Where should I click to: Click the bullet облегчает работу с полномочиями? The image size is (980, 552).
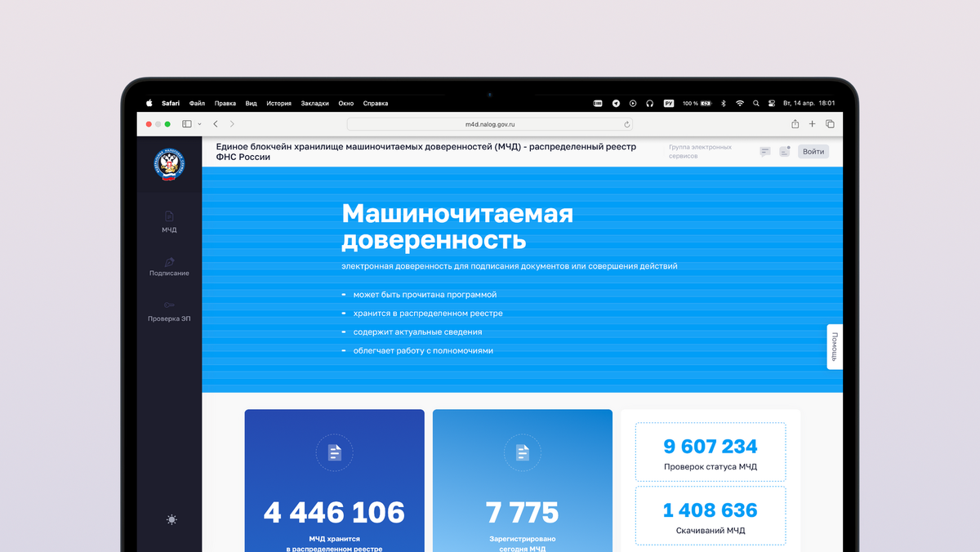[423, 351]
